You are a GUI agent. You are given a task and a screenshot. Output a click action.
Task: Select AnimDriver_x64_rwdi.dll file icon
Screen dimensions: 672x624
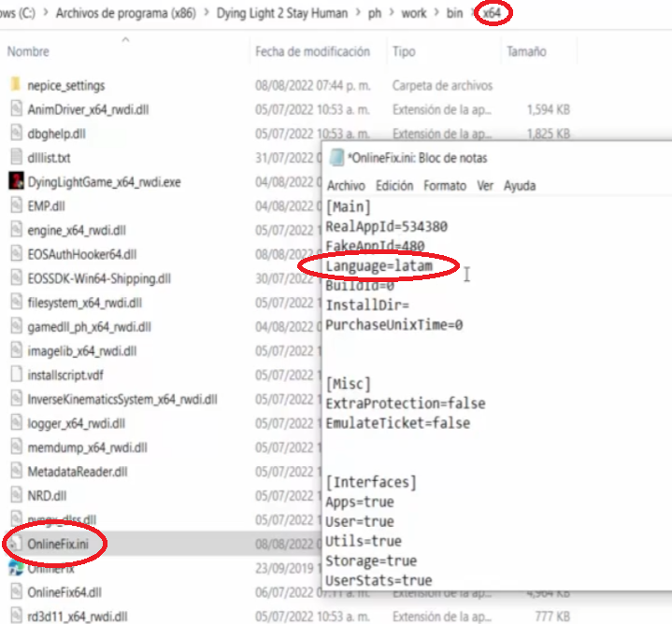(16, 108)
